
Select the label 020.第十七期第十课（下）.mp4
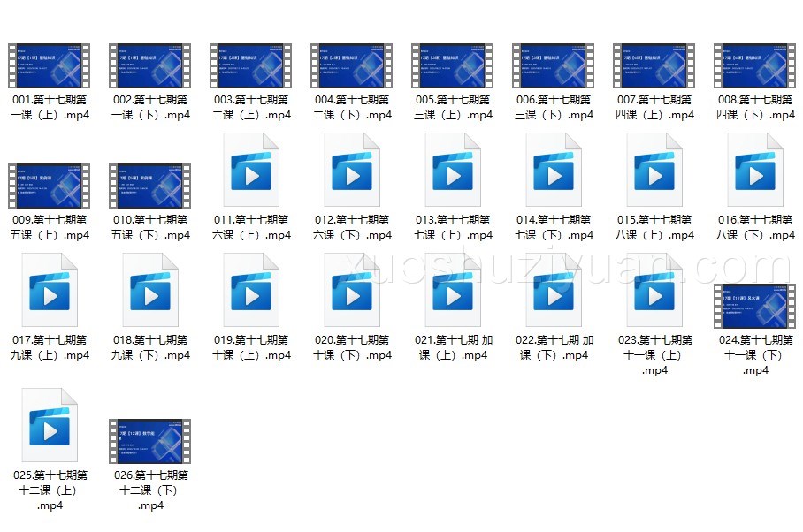353,347
